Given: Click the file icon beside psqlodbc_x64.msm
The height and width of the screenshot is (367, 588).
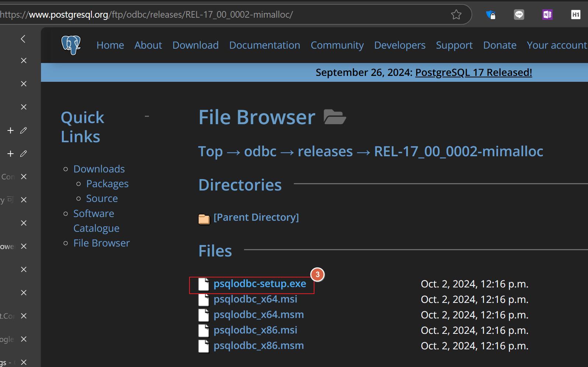Looking at the screenshot, I should click(x=203, y=315).
